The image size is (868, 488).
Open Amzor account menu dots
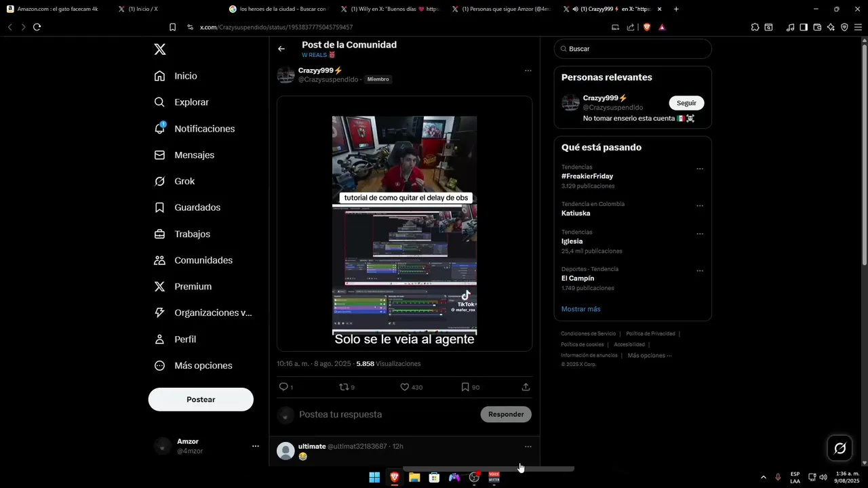coord(256,446)
